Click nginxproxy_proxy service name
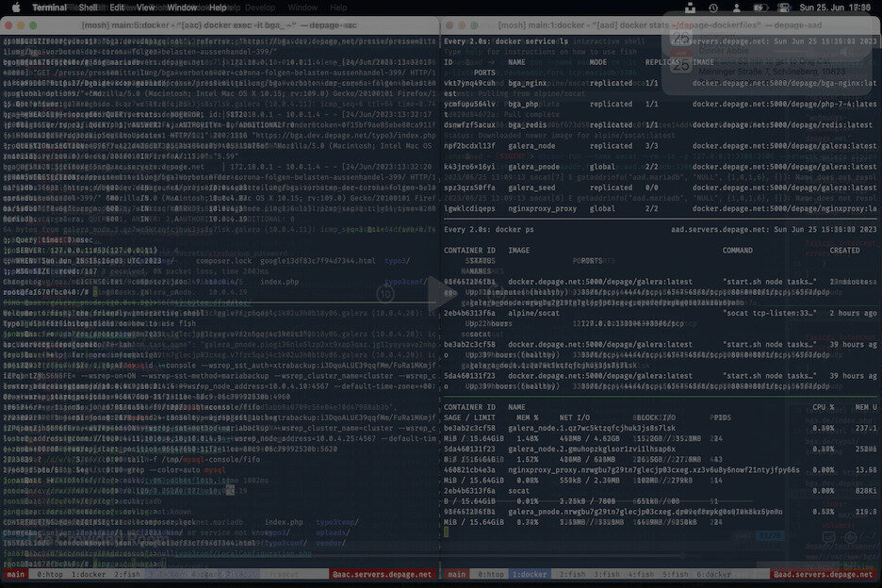Viewport: 882px width, 588px height. tap(542, 209)
